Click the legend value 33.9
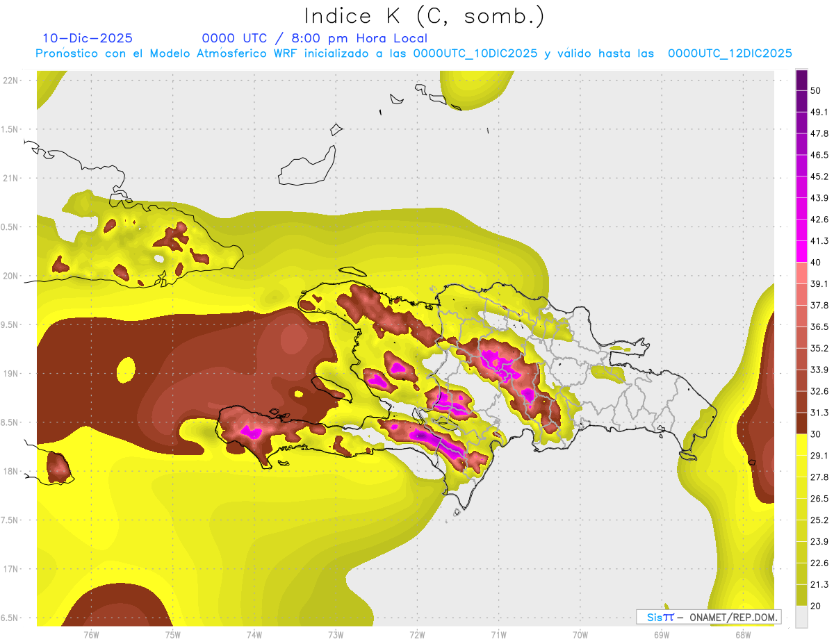The width and height of the screenshot is (834, 644). (819, 370)
